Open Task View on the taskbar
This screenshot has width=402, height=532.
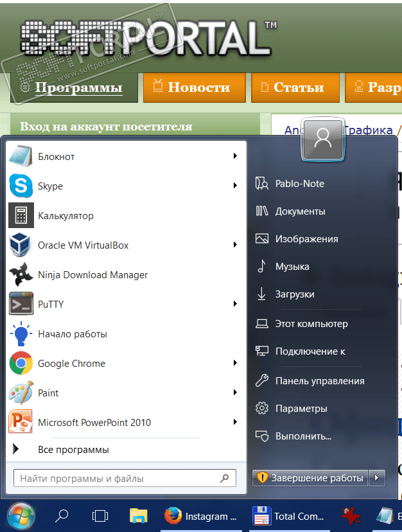tap(100, 517)
